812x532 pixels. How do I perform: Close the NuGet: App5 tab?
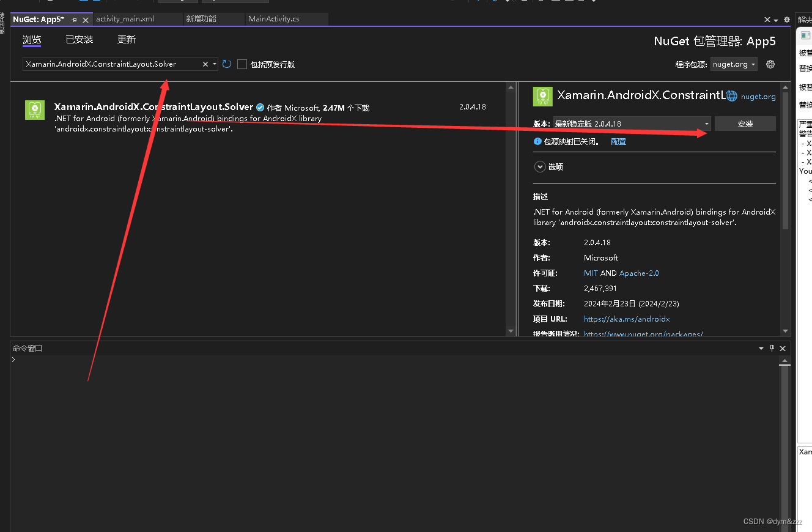click(86, 20)
